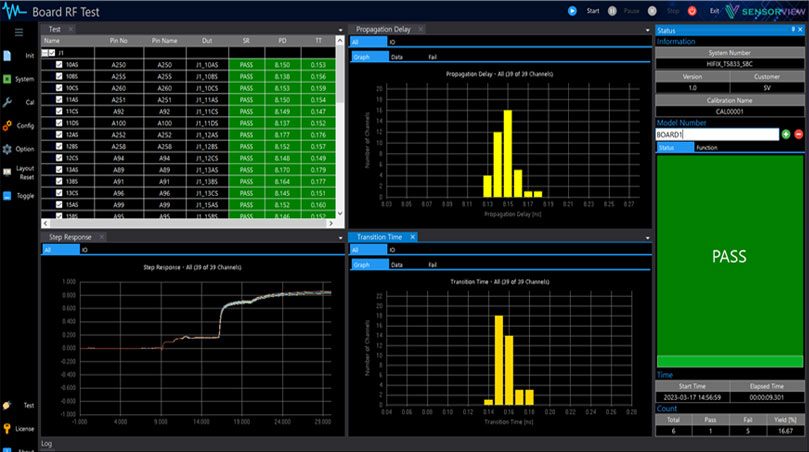This screenshot has height=452, width=809.
Task: Open the hamburger menu in the sidebar
Action: tap(19, 33)
